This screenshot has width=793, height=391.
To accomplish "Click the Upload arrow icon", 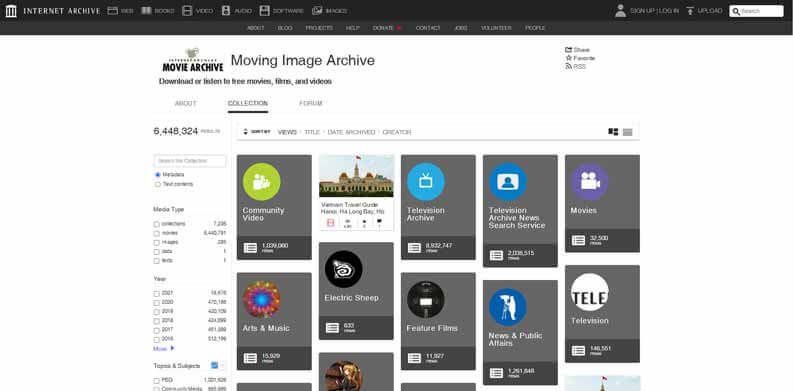I will click(x=690, y=11).
